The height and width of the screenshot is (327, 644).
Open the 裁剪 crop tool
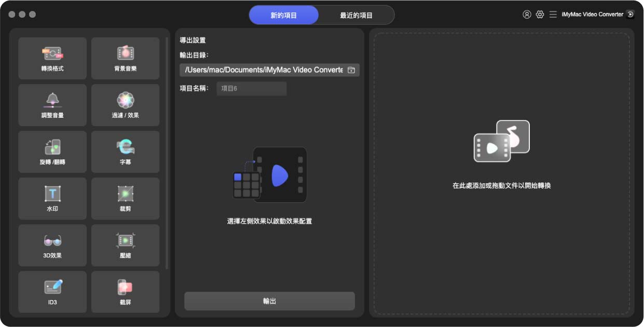[126, 198]
